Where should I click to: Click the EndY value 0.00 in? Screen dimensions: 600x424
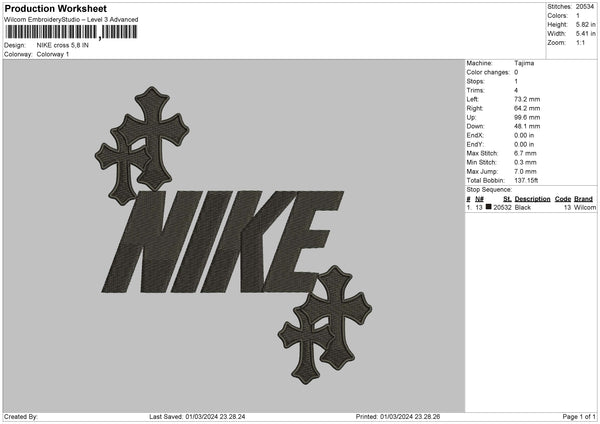click(x=524, y=144)
